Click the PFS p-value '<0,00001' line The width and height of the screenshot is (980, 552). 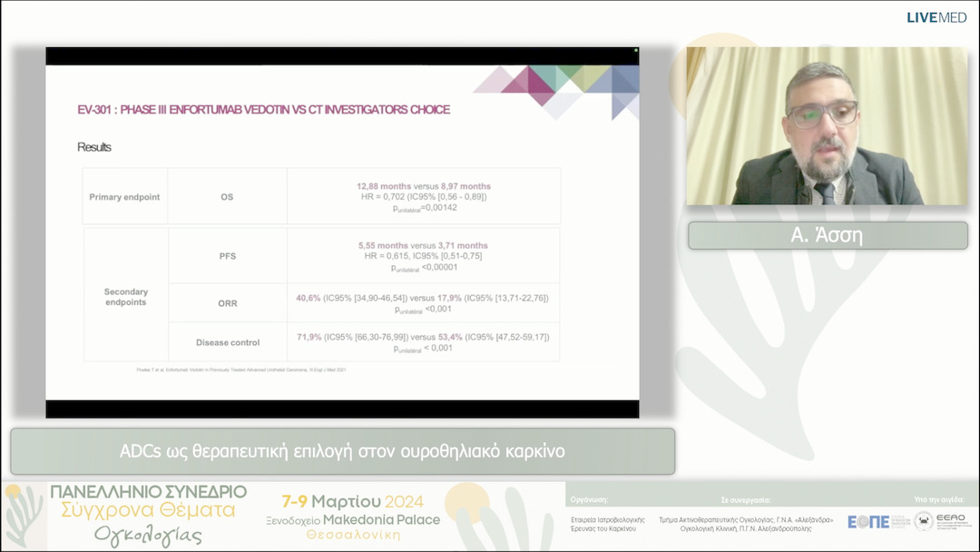(425, 268)
